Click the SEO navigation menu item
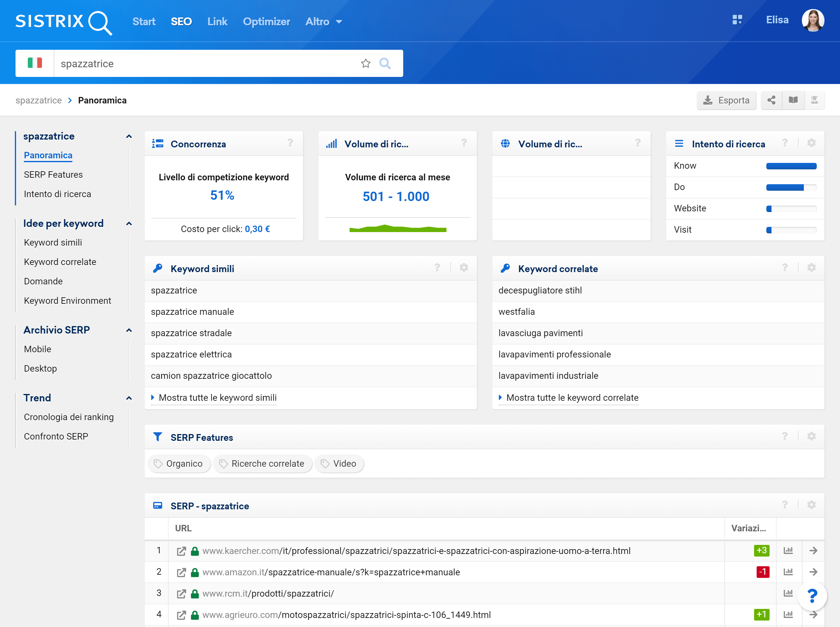840x627 pixels. [x=181, y=21]
